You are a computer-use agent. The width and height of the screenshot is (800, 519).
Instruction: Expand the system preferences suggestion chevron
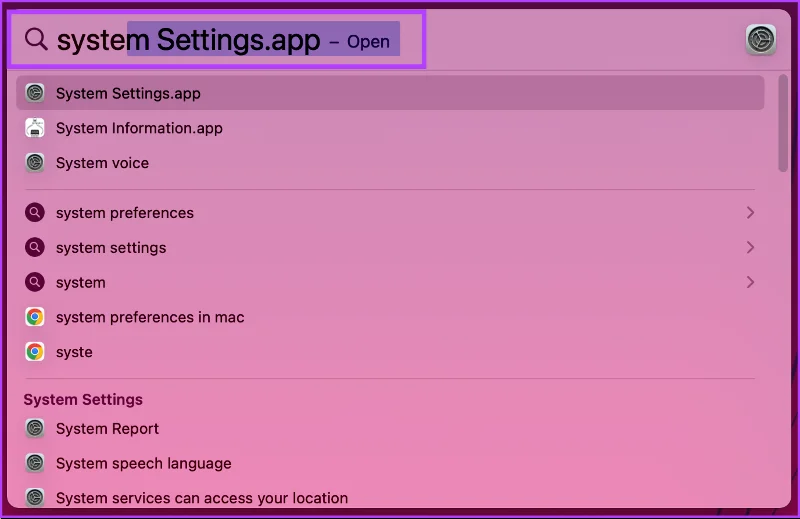coord(750,212)
